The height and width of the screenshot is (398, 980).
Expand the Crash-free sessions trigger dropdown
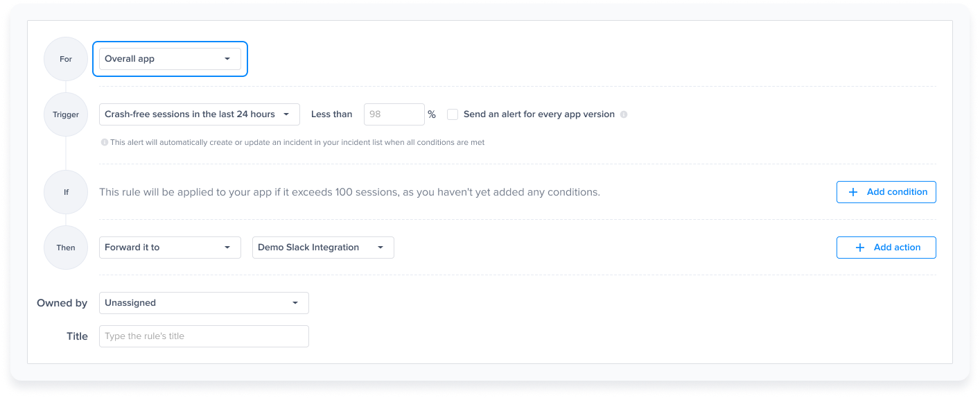point(199,114)
